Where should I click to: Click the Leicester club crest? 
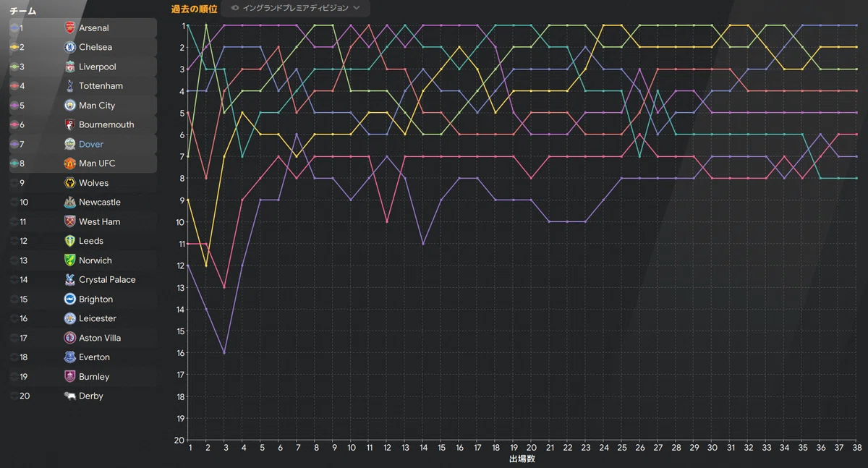tap(70, 318)
